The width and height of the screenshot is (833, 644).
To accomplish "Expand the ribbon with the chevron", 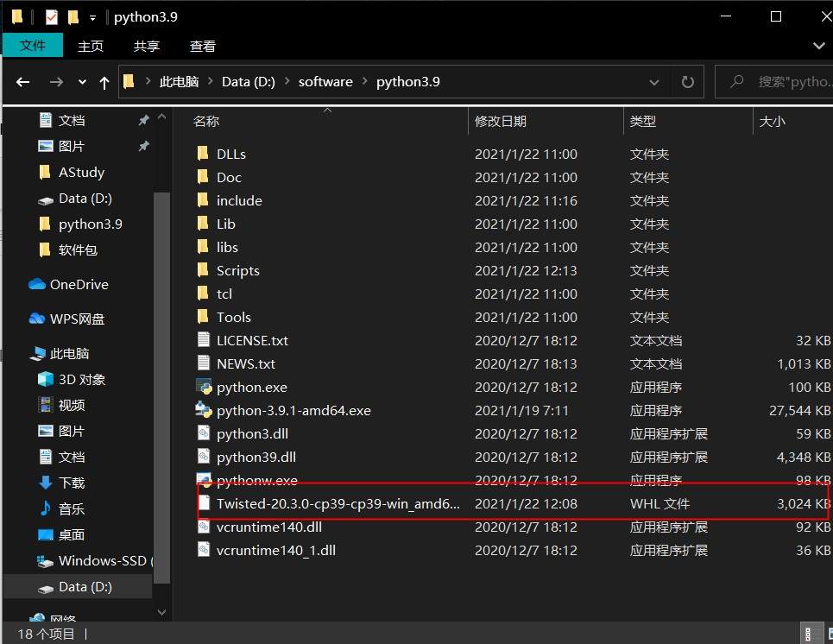I will (x=818, y=47).
